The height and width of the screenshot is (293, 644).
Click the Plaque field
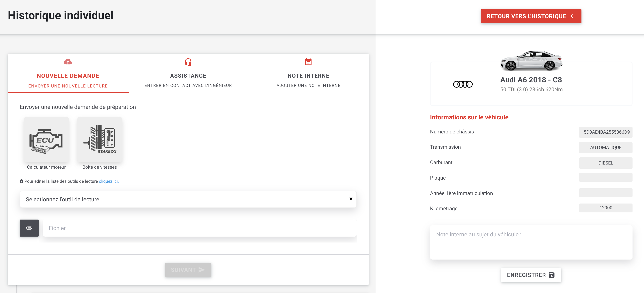click(605, 178)
